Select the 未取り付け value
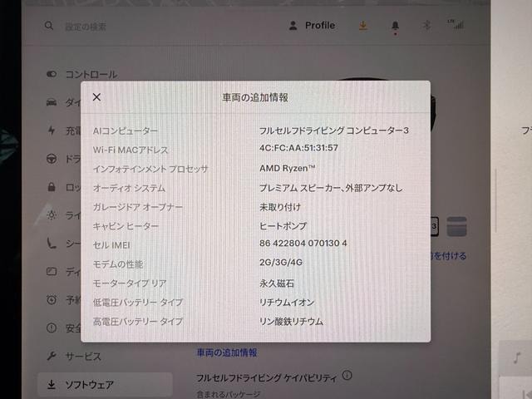 (x=280, y=207)
